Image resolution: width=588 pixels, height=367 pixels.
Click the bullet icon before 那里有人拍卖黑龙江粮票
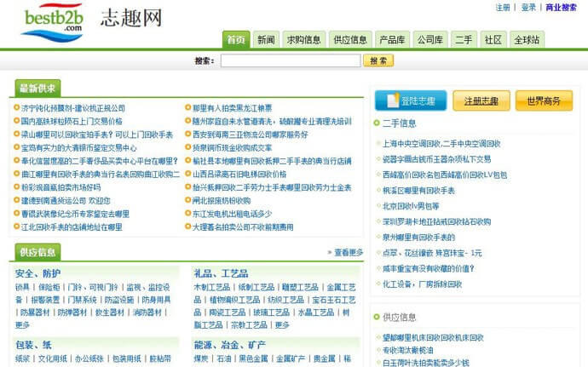point(187,109)
